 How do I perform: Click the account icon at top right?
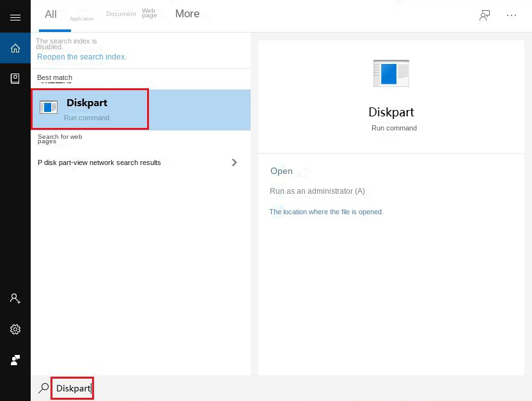coord(484,15)
